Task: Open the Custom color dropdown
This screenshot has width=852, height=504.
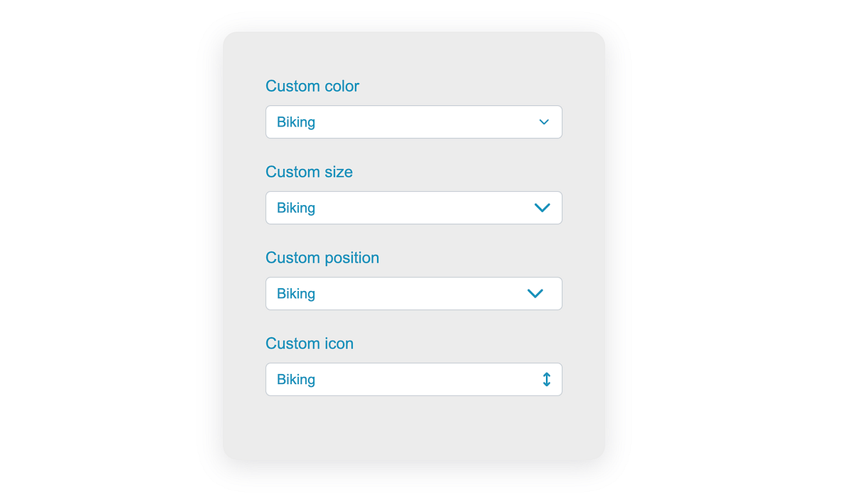Action: 413,122
